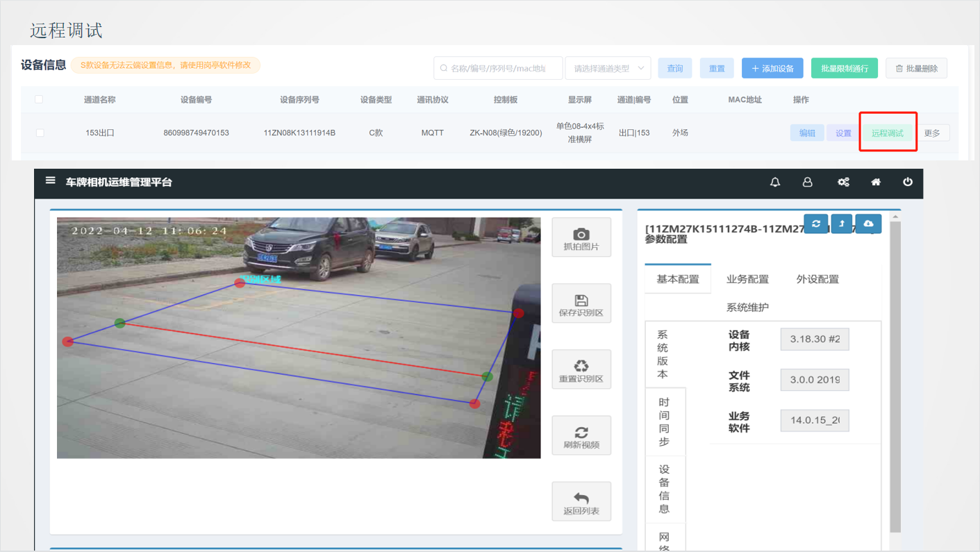Image resolution: width=980 pixels, height=552 pixels.
Task: Click the 设备内核 version field
Action: pos(815,340)
